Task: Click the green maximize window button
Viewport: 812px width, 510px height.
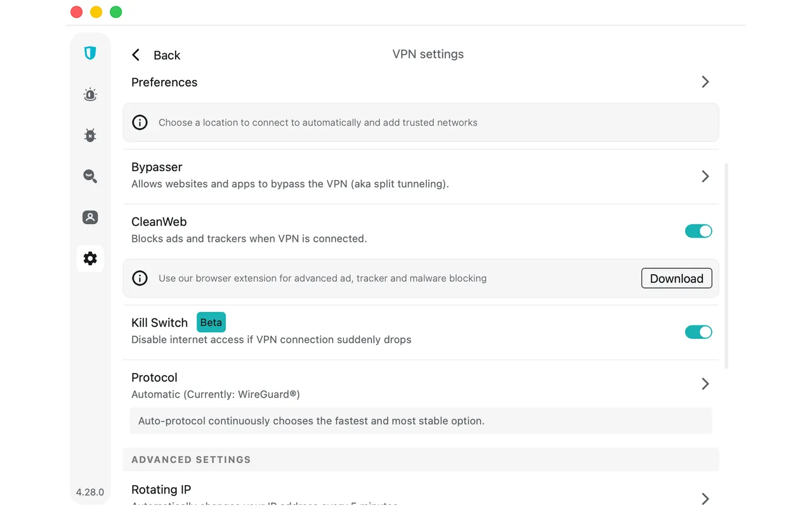Action: [116, 12]
